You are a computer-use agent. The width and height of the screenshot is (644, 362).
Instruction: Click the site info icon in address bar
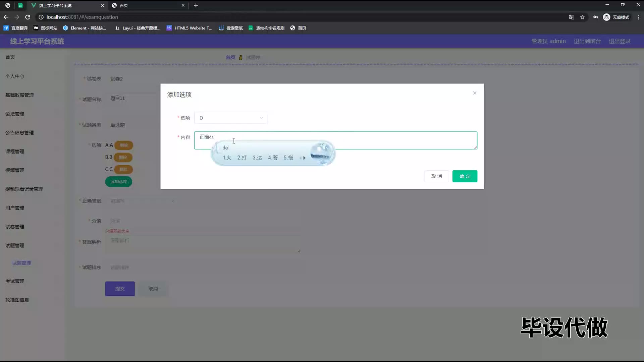[41, 17]
